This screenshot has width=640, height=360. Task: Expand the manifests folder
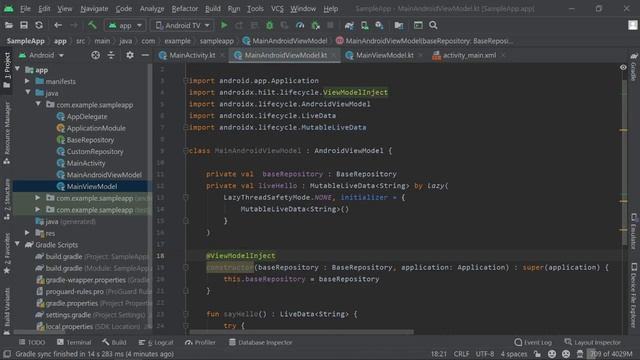[27, 81]
